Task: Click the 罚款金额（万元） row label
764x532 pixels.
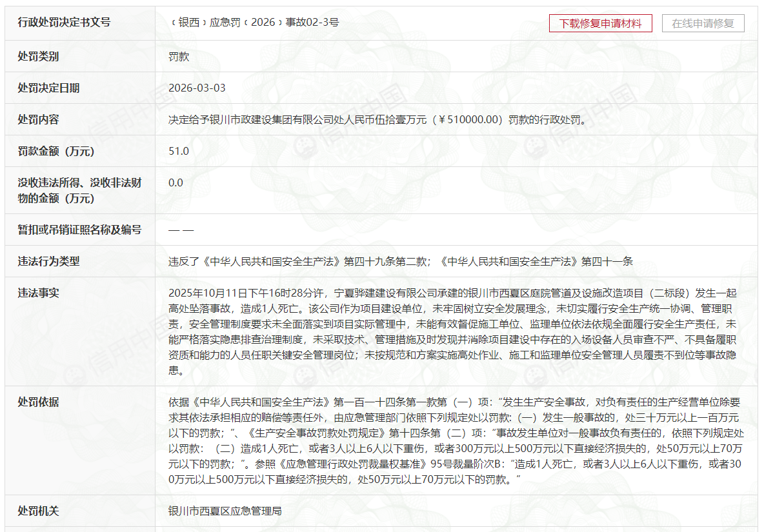Action: [56, 152]
